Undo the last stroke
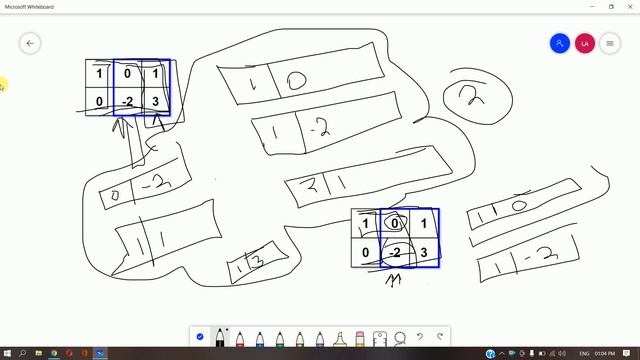The width and height of the screenshot is (640, 360). 420,337
